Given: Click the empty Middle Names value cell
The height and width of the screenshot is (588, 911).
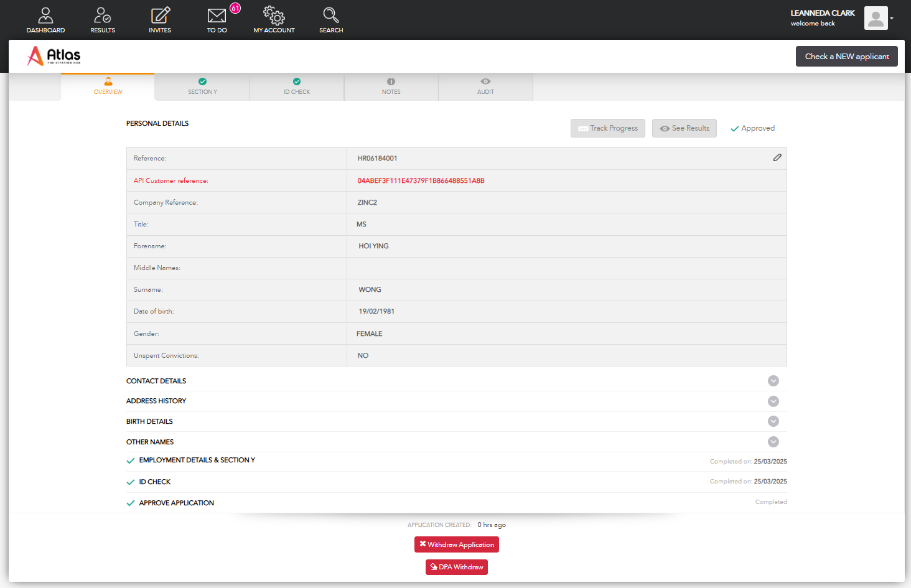Looking at the screenshot, I should click(x=567, y=268).
